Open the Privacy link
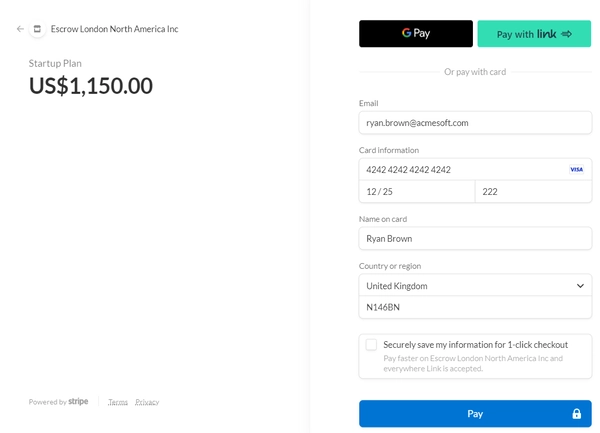Screen dimensions: 600x433 tap(147, 402)
